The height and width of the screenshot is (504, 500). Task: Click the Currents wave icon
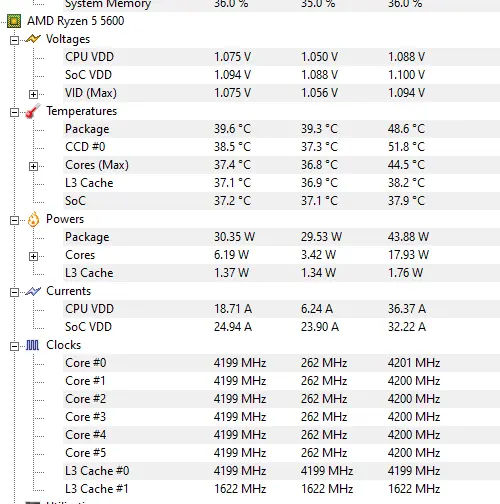33,291
